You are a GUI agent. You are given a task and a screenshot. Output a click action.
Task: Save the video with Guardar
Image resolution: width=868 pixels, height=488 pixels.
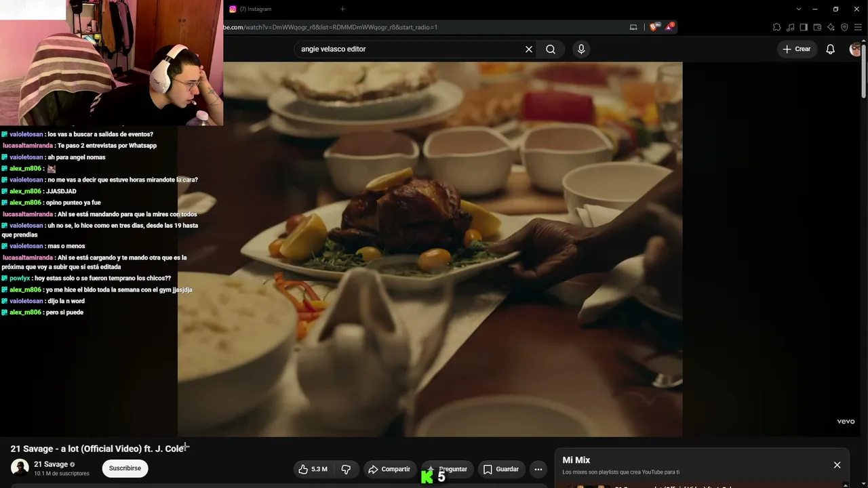coord(501,469)
